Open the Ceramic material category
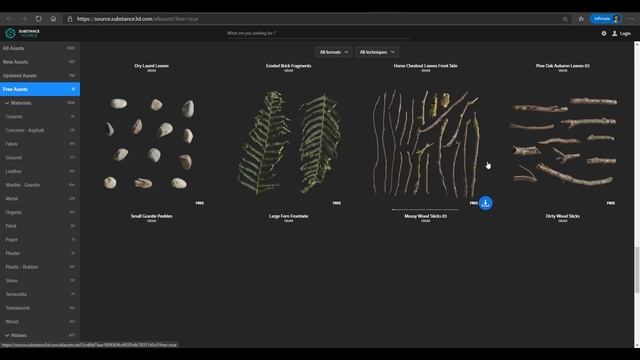Image resolution: width=640 pixels, height=360 pixels. pos(40,117)
